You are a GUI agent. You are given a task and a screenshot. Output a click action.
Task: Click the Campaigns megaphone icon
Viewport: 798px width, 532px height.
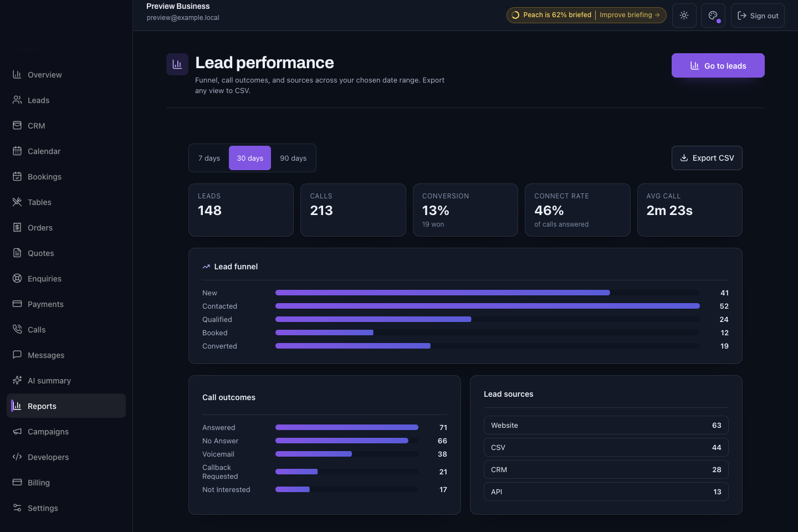(17, 431)
